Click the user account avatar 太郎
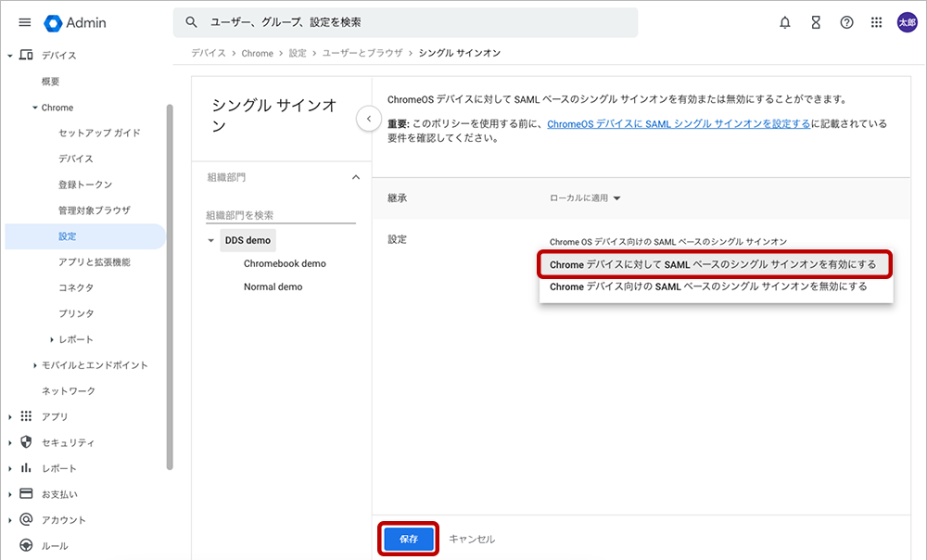The width and height of the screenshot is (927, 560). (907, 22)
